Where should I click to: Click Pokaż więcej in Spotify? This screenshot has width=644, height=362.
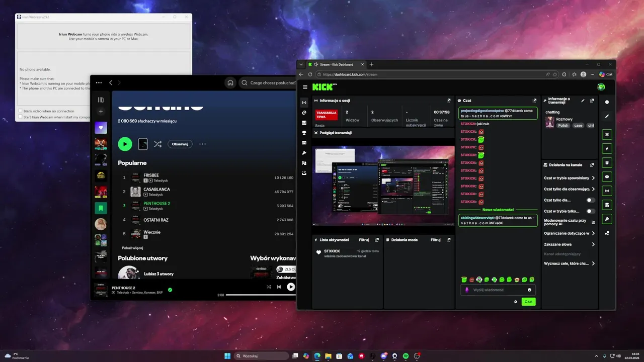[x=132, y=248]
